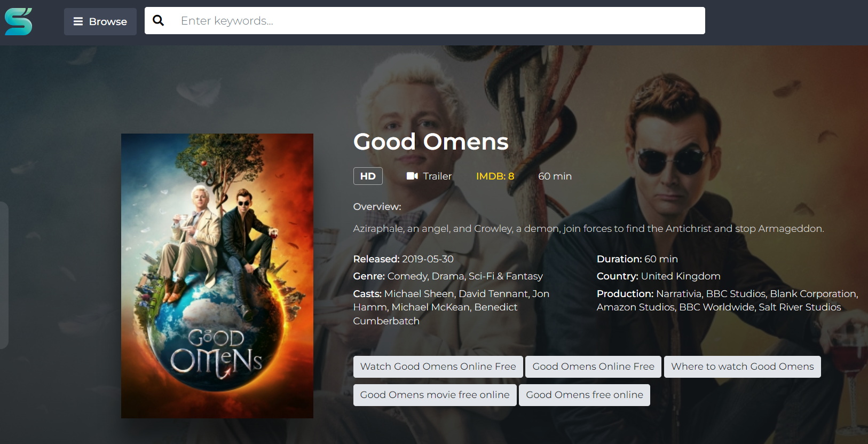The width and height of the screenshot is (868, 444).
Task: Click the HD quality badge
Action: pyautogui.click(x=368, y=176)
